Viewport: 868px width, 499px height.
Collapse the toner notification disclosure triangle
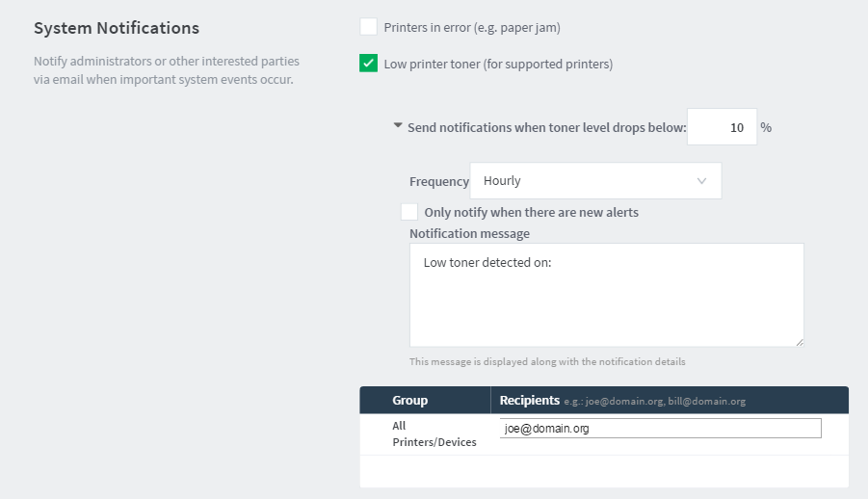(x=398, y=126)
